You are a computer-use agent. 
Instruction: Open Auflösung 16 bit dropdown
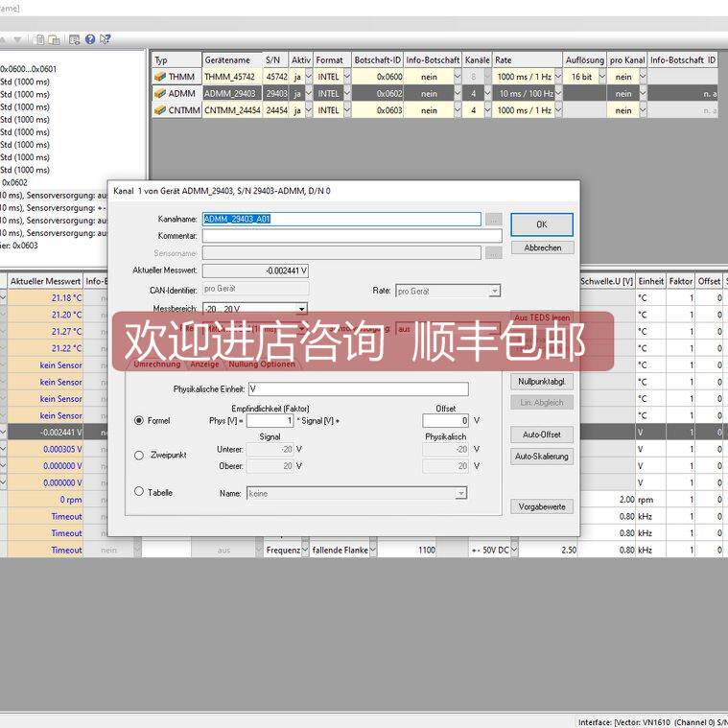(x=602, y=77)
